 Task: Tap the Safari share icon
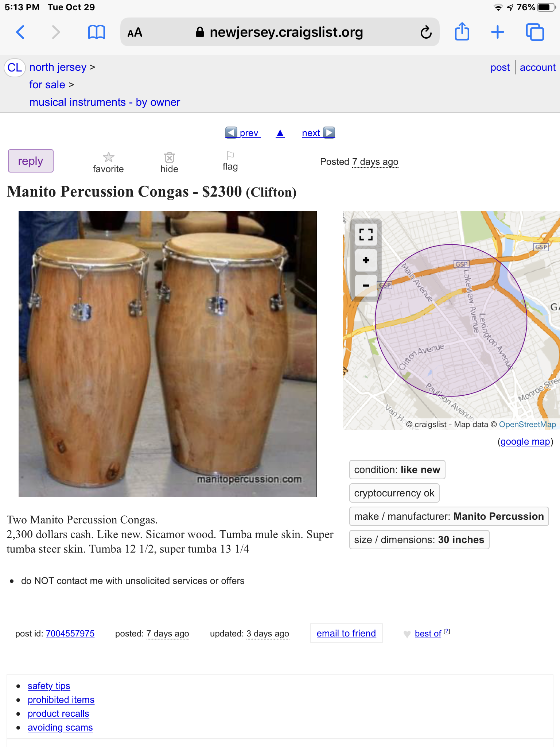click(x=462, y=32)
